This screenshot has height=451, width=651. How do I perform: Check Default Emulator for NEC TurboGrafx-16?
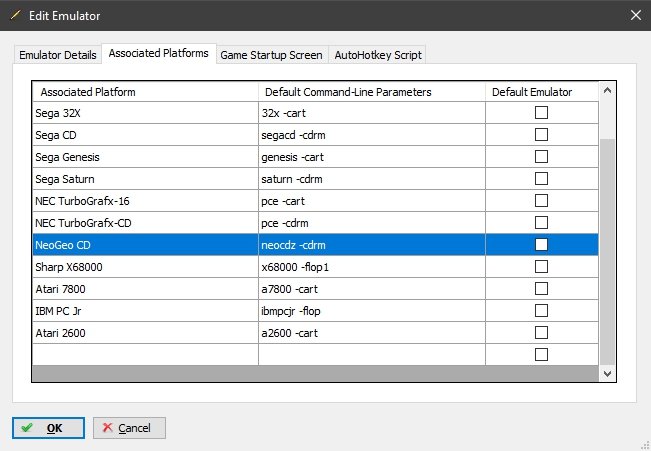tap(541, 201)
